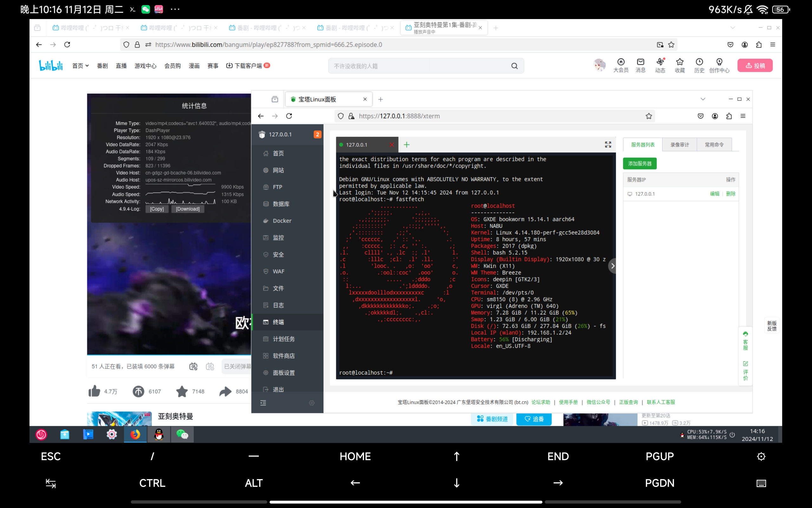Open 收藏 favorites icon on Bilibili header

(679, 65)
